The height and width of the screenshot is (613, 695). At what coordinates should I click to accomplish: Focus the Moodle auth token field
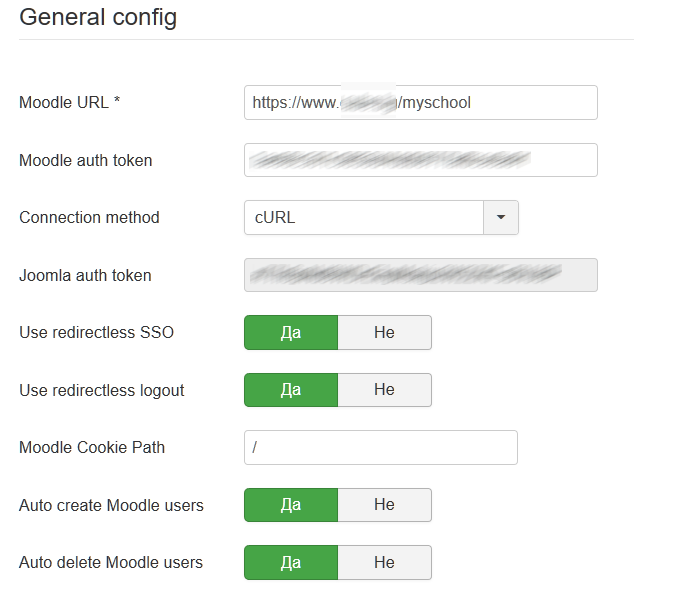(x=421, y=160)
